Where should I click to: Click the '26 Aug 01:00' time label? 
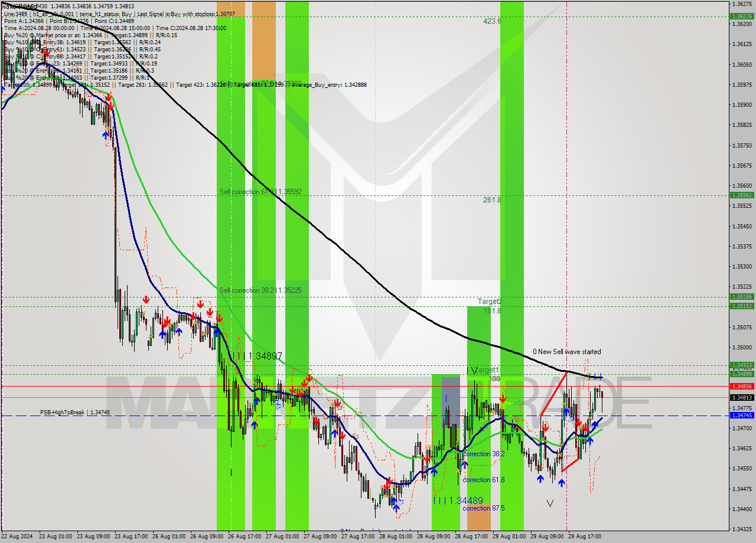click(x=168, y=537)
